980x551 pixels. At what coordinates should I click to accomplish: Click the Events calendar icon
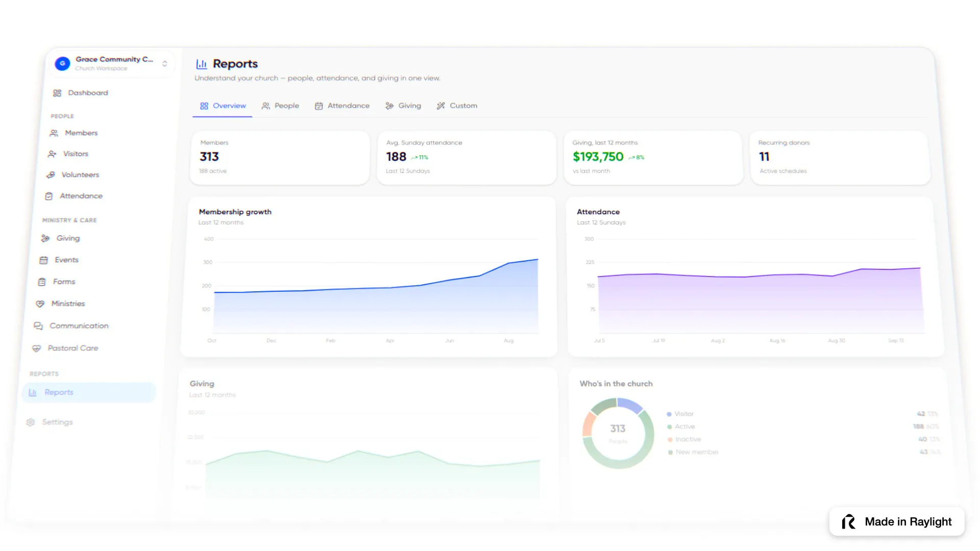click(44, 260)
